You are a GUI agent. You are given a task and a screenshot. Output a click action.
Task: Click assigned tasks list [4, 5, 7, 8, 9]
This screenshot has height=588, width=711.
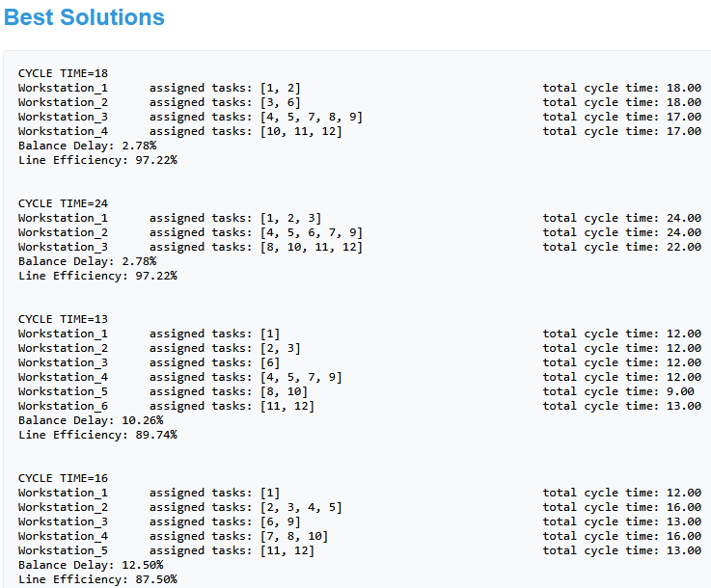[x=311, y=117]
